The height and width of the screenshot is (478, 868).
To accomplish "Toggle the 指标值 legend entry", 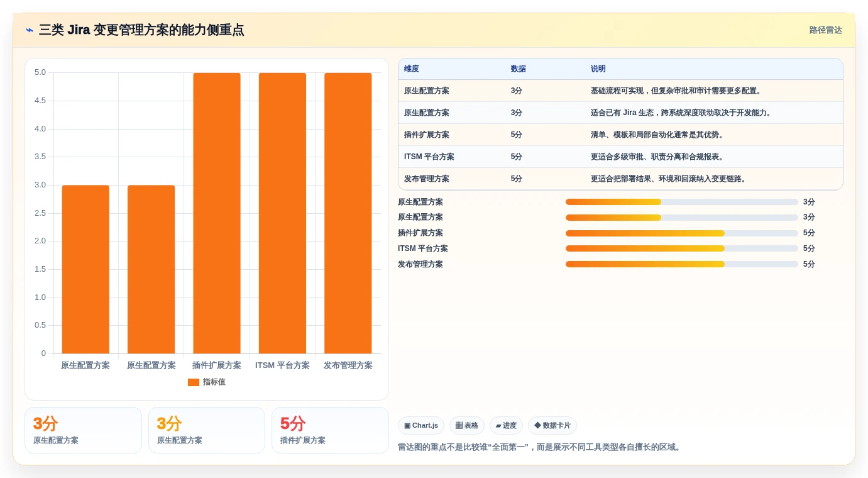I will [x=207, y=382].
